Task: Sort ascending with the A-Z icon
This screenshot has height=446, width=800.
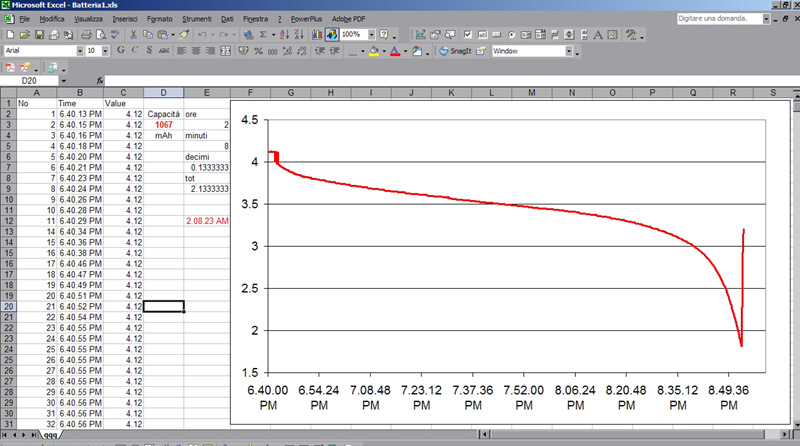Action: click(x=284, y=35)
